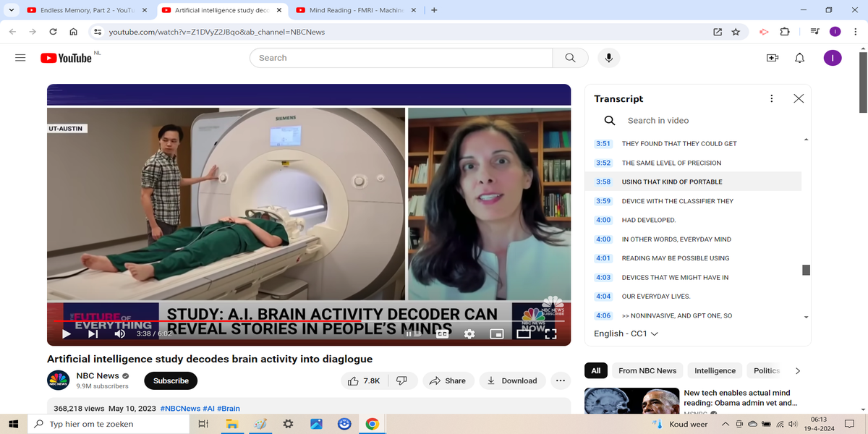Image resolution: width=868 pixels, height=434 pixels.
Task: Enter full screen mode
Action: tap(550, 333)
